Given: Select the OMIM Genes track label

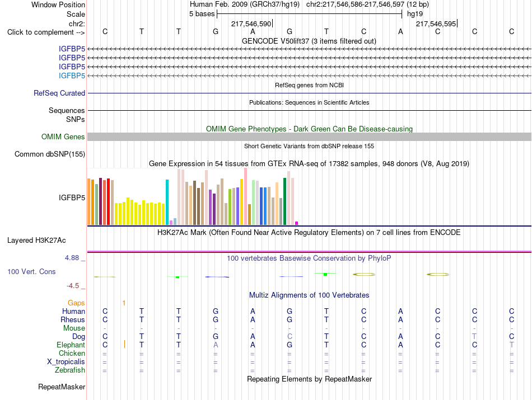Looking at the screenshot, I should [x=63, y=137].
